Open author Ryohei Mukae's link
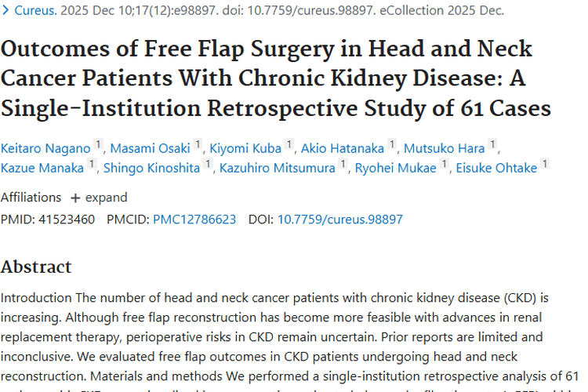 [395, 167]
